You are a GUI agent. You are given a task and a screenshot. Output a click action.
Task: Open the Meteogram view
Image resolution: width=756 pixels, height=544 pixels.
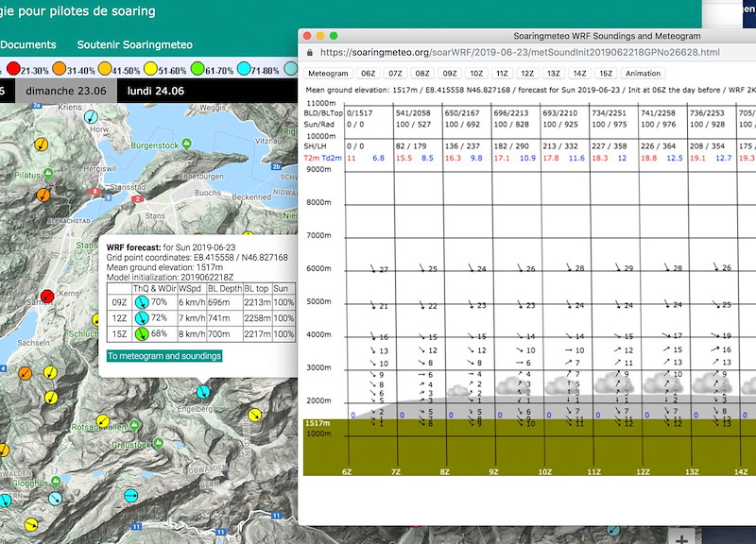click(x=328, y=74)
